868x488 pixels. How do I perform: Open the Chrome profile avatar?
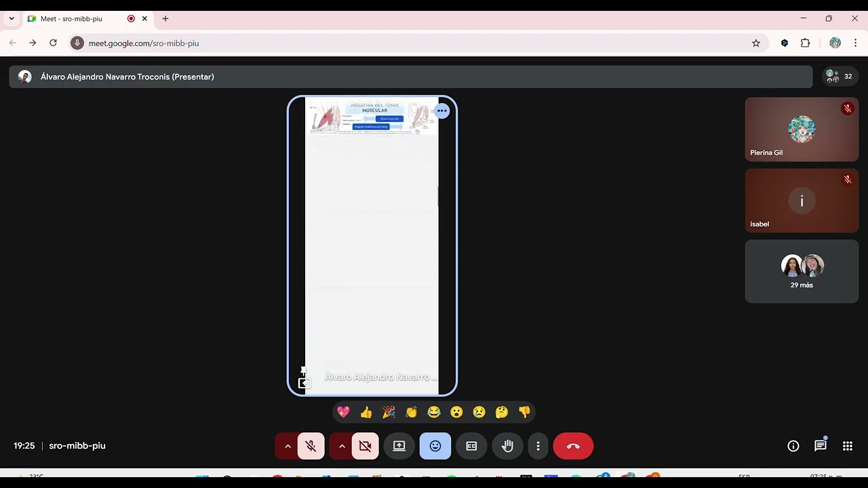point(835,43)
